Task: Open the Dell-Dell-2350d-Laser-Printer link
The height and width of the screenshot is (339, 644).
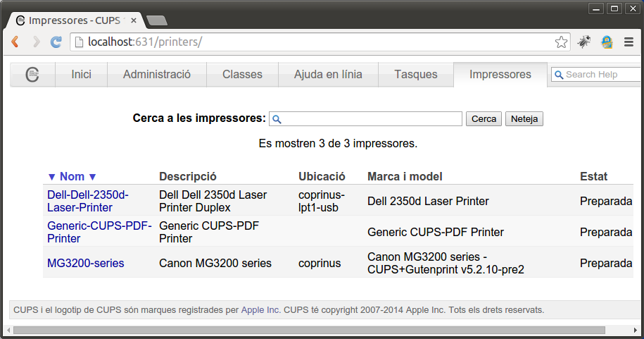Action: 88,201
